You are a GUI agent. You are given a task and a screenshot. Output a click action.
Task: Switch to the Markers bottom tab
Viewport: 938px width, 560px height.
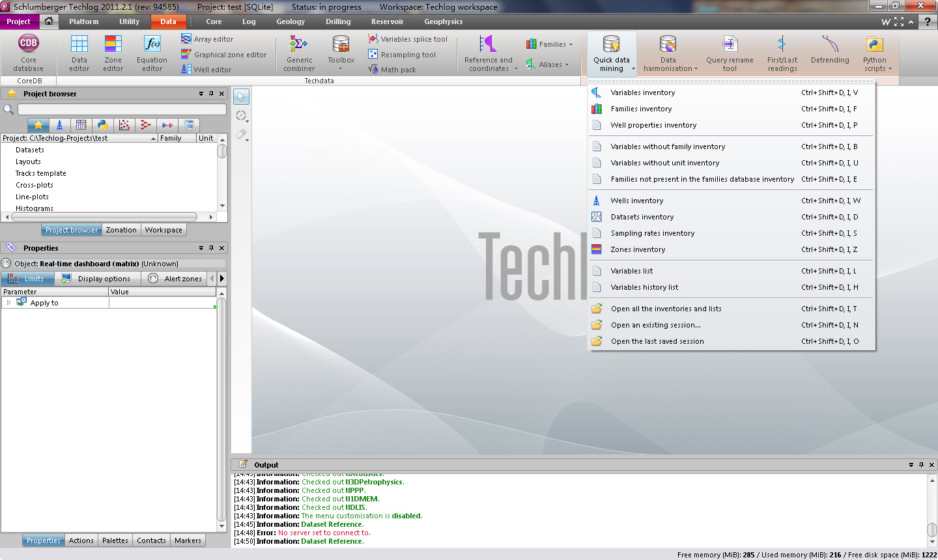[188, 540]
